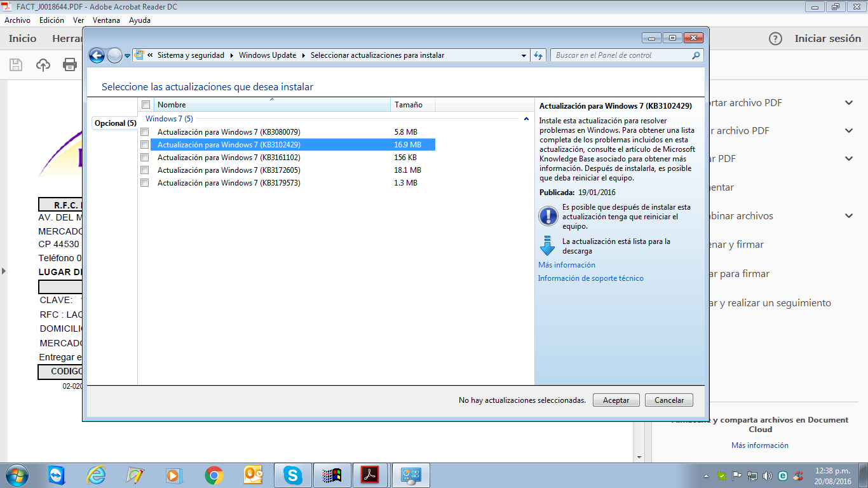
Task: Toggle the select-all checkbox in header
Action: point(146,105)
